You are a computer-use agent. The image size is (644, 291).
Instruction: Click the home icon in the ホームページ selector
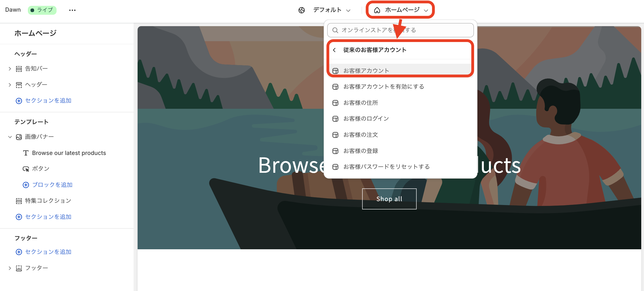(x=377, y=10)
